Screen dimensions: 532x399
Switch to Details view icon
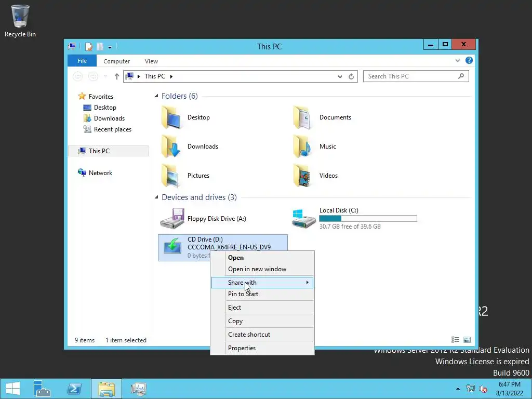tap(455, 340)
